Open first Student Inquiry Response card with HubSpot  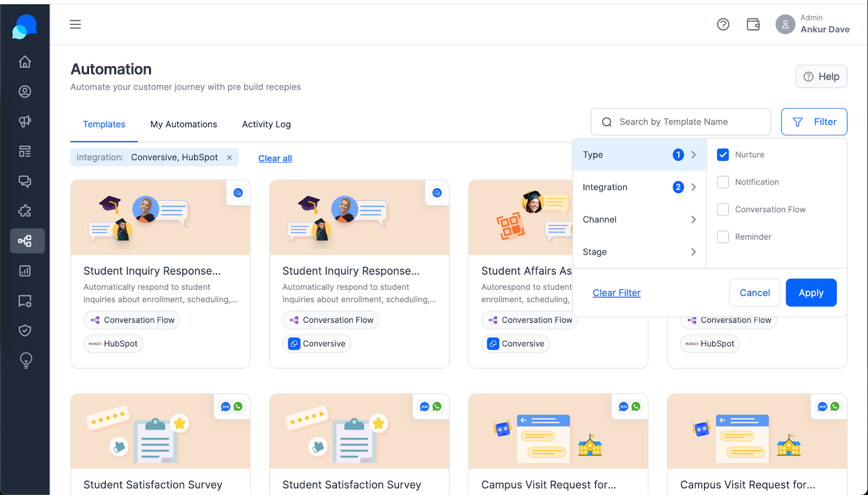(x=161, y=274)
